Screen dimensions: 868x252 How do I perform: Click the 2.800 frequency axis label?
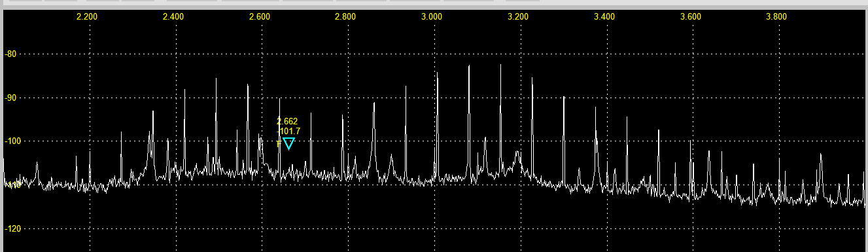point(345,16)
